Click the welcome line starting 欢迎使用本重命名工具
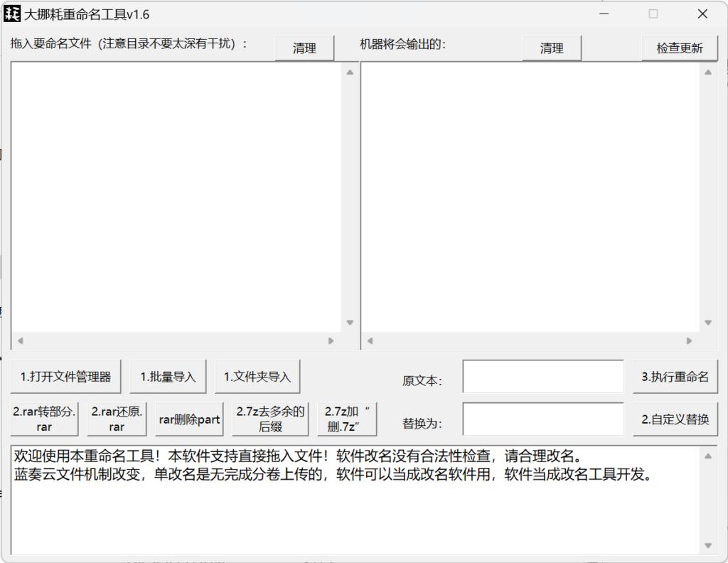Image resolution: width=728 pixels, height=563 pixels. pos(298,456)
